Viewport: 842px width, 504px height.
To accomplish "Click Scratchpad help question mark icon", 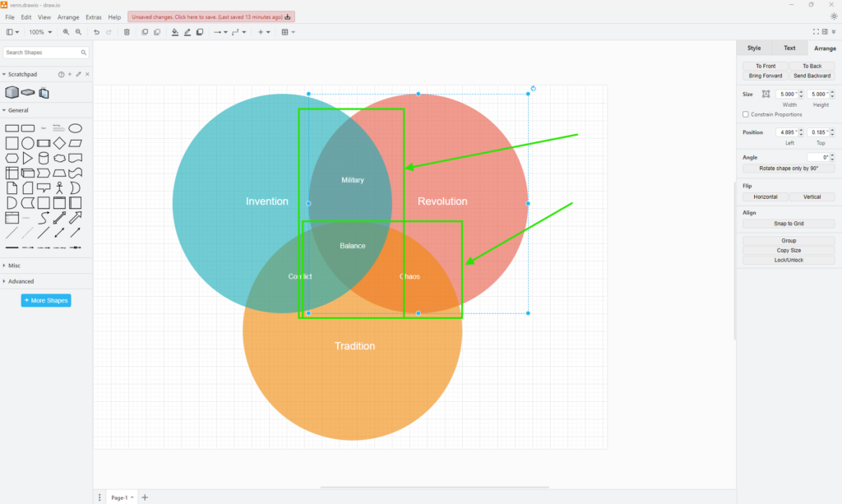I will tap(61, 75).
